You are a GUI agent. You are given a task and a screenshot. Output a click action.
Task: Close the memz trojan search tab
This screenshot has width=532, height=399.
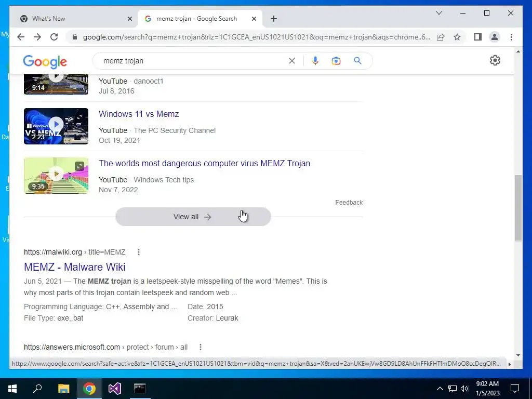[x=254, y=19]
